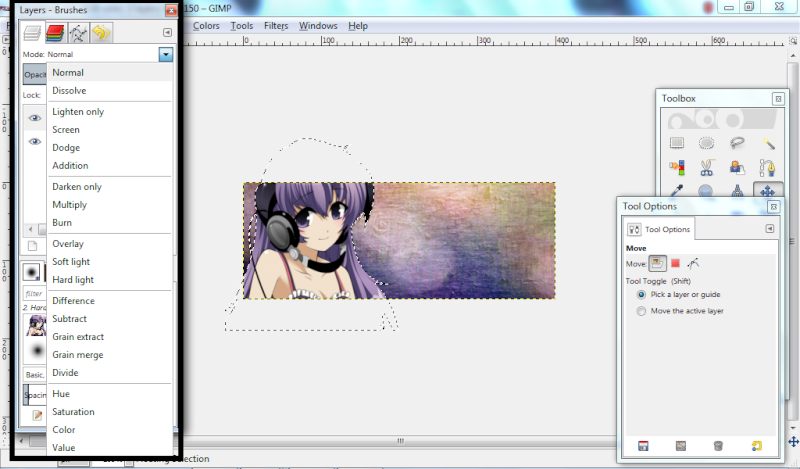Open the Filters menu
The width and height of the screenshot is (800, 469).
(276, 26)
